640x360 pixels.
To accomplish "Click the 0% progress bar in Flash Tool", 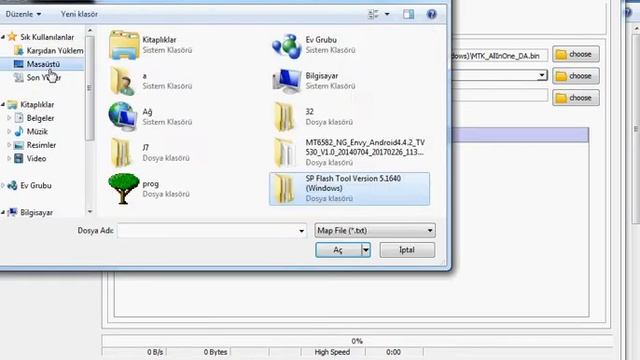I will (x=357, y=340).
